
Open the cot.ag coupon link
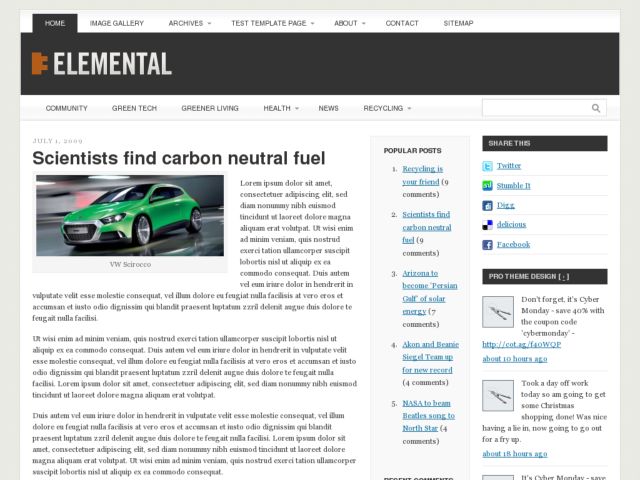point(522,344)
